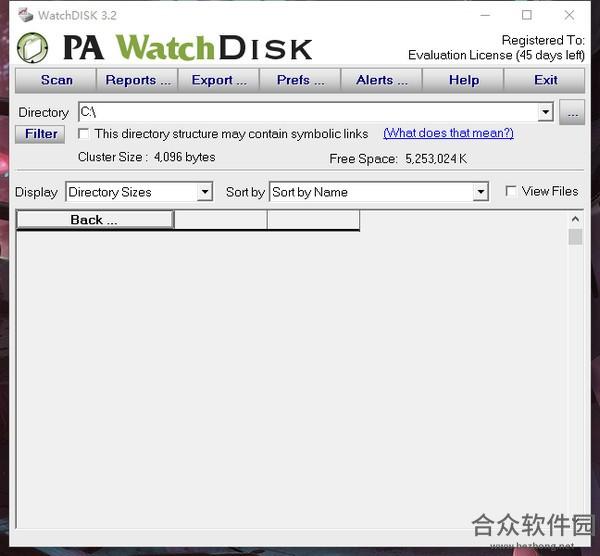Start a disk scan with Scan button
Viewport: 600px width, 556px height.
click(56, 80)
